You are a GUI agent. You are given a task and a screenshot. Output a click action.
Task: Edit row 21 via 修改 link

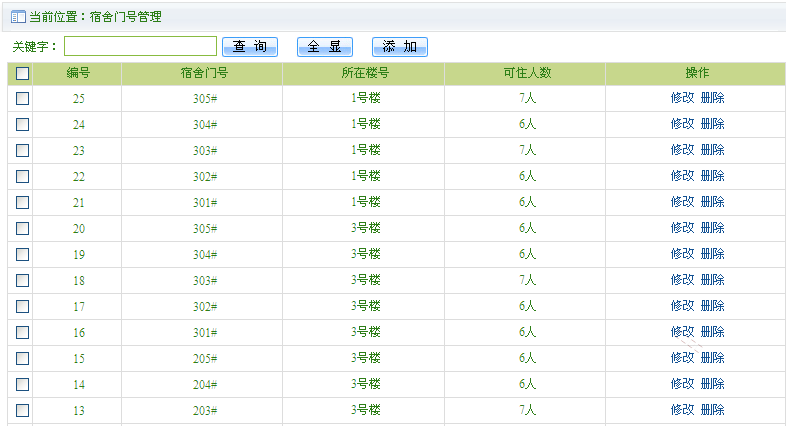click(x=682, y=202)
